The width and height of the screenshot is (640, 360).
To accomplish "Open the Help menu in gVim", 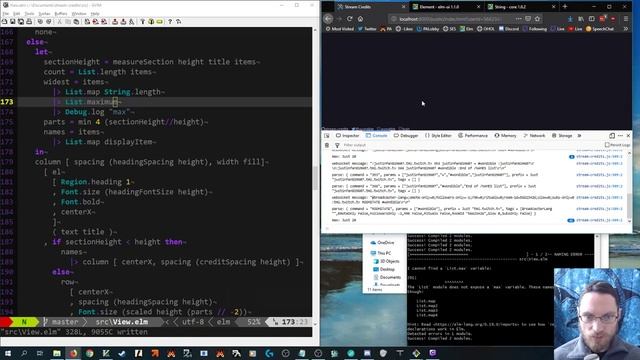I will tap(95, 14).
